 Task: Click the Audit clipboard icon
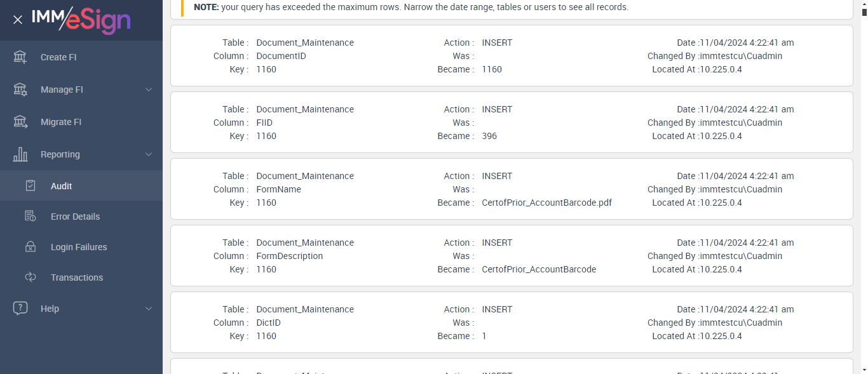coord(31,186)
